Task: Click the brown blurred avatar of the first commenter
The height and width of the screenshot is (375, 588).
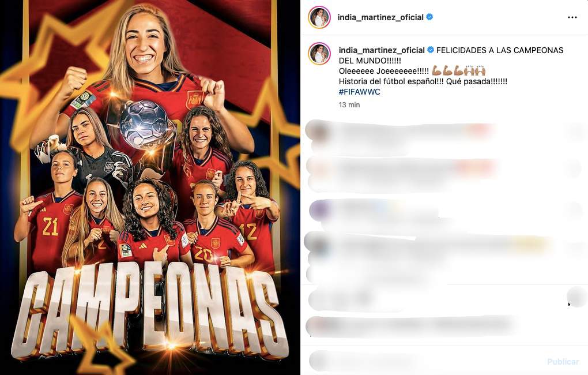Action: click(x=318, y=132)
